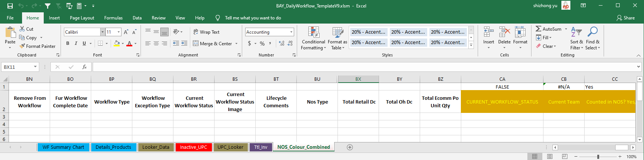This screenshot has width=644, height=160.
Task: Decrease font size with the small A icon
Action: (x=134, y=32)
